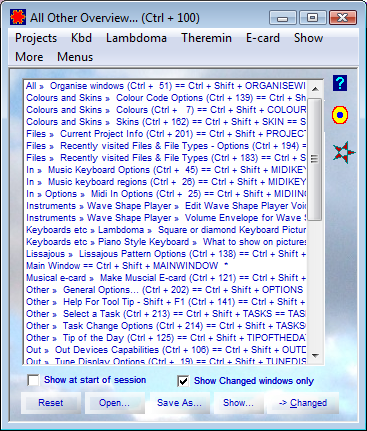The width and height of the screenshot is (367, 431).
Task: Select the Music Keyboard Options row
Action: coord(166,170)
